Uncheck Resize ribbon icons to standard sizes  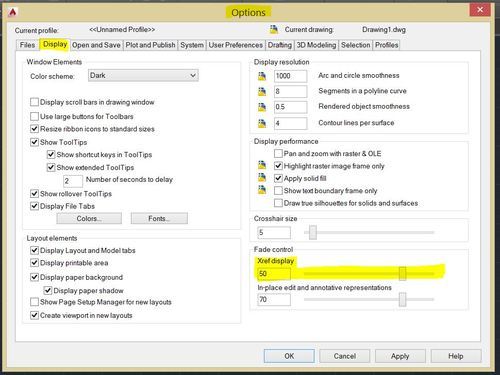(34, 129)
